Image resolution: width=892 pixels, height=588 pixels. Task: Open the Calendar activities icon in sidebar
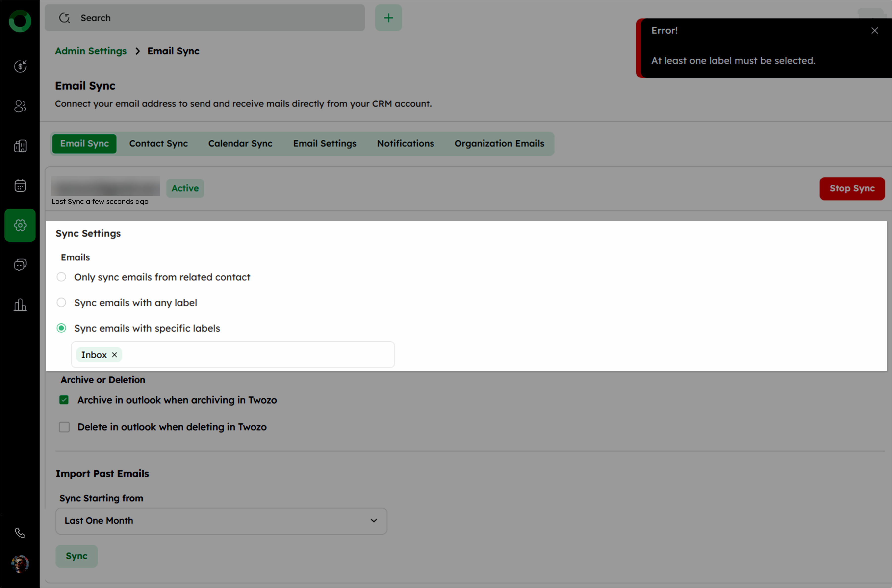20,186
